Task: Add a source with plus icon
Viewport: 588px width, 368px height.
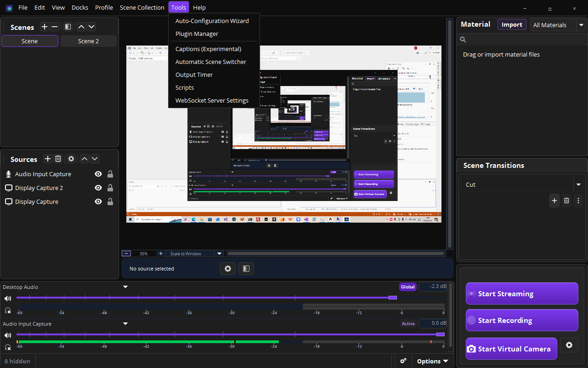Action: click(48, 159)
